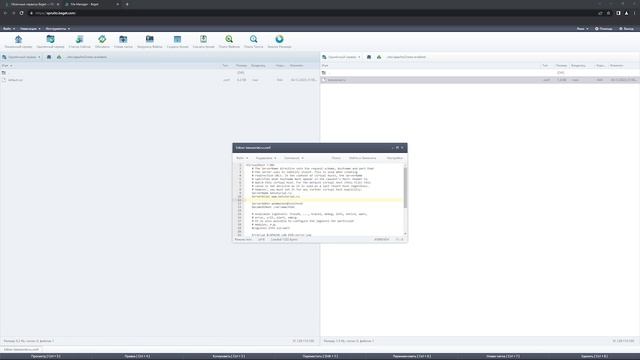This screenshot has height=360, width=640.
Task: Click the editor Find and Replace button
Action: tap(362, 158)
